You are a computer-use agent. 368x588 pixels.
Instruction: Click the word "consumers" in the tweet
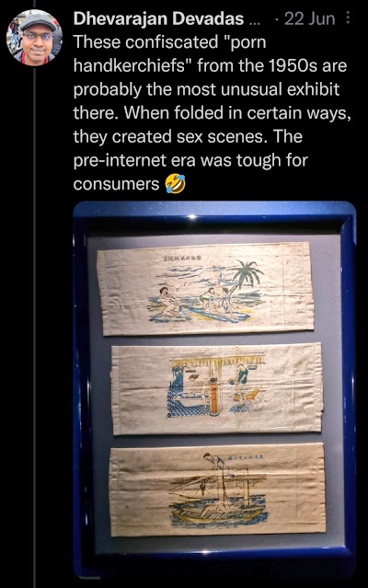(x=116, y=184)
